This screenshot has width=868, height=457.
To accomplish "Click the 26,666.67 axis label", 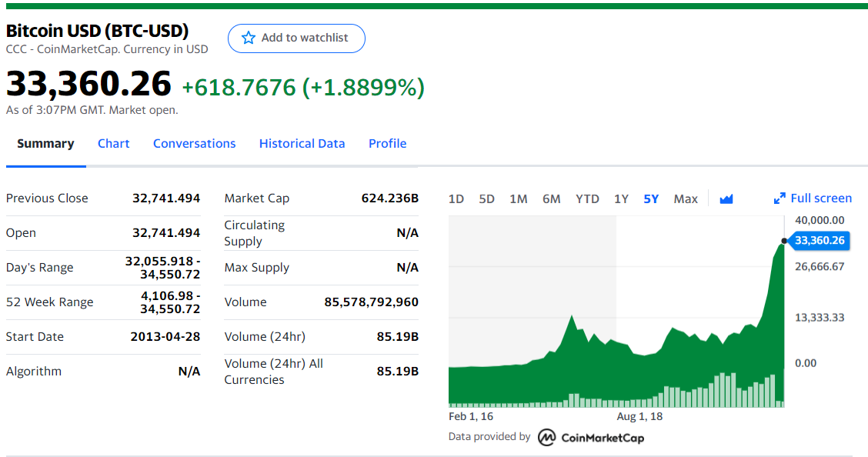I will (820, 267).
